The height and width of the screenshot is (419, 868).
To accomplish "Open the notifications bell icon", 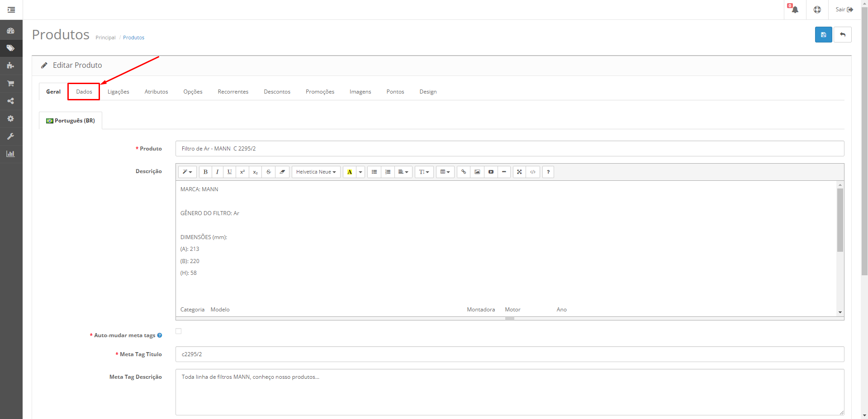I will pyautogui.click(x=795, y=9).
